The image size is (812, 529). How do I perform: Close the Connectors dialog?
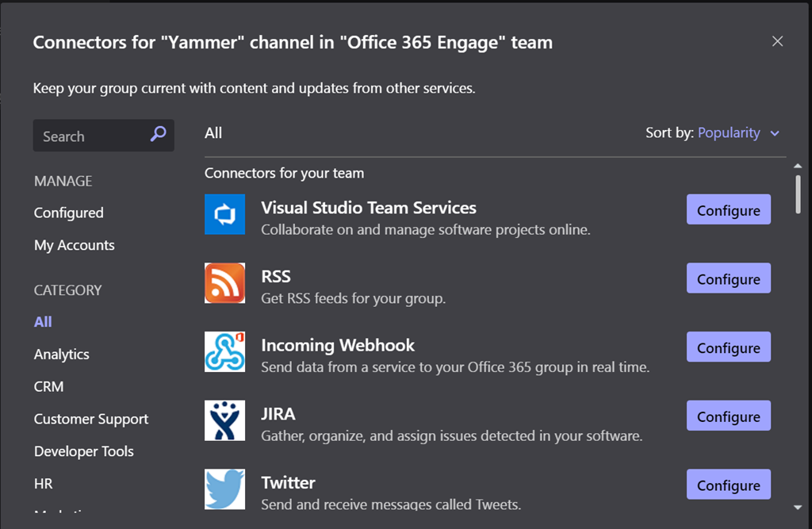click(x=777, y=41)
